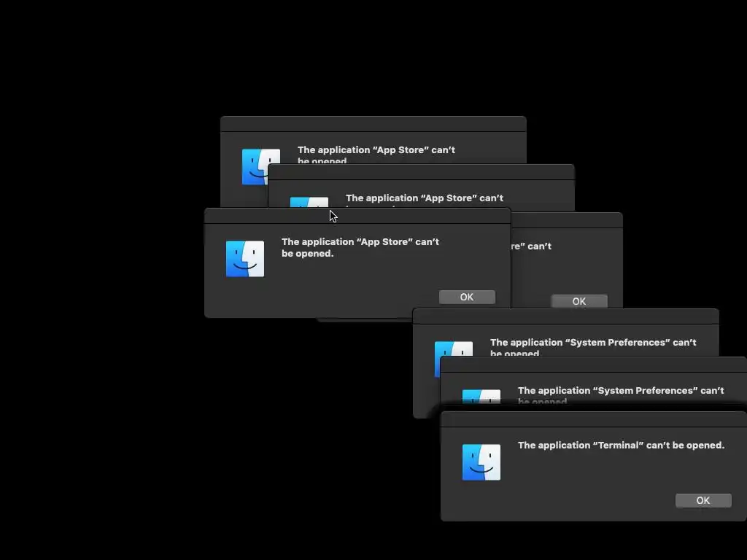
Task: Click title bar of rear System Preferences dialog
Action: (565, 316)
